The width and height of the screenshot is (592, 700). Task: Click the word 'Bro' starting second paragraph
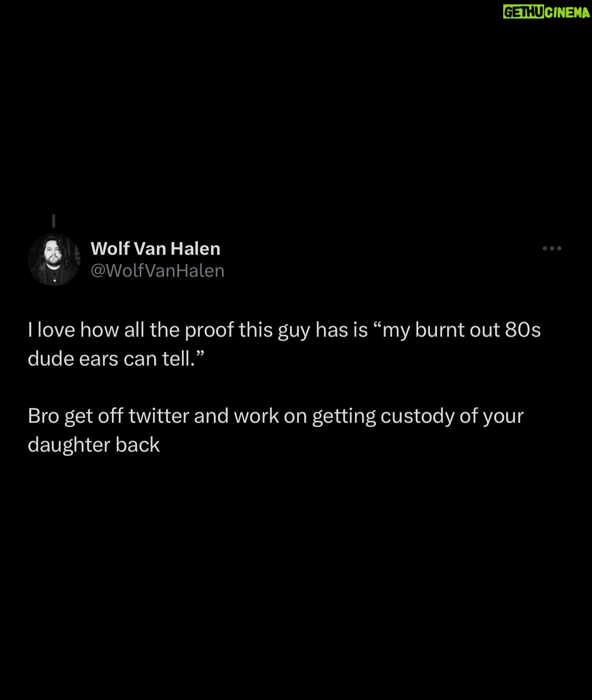pos(44,416)
